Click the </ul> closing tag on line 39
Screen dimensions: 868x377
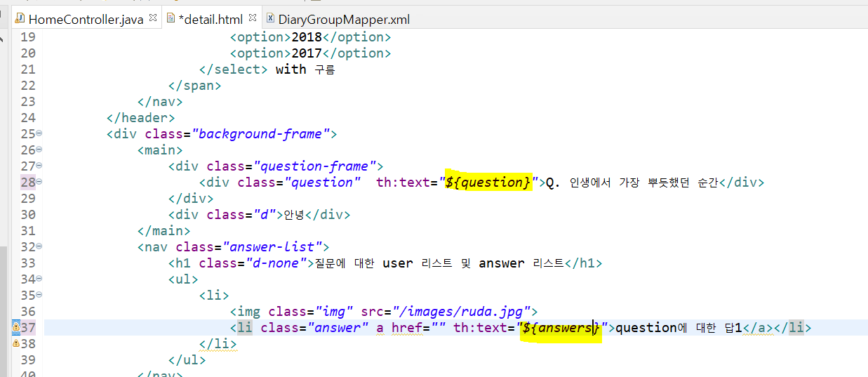tap(187, 359)
